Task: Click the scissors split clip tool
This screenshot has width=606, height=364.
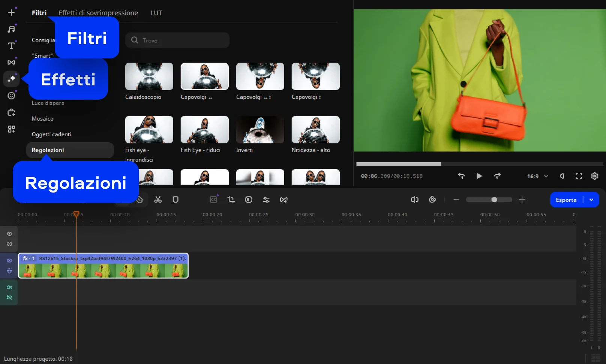Action: 158,200
